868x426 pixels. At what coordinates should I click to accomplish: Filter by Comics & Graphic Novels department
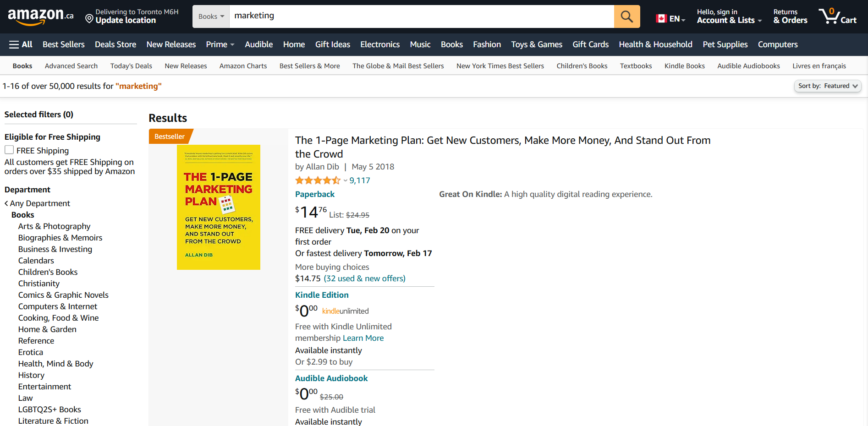63,295
